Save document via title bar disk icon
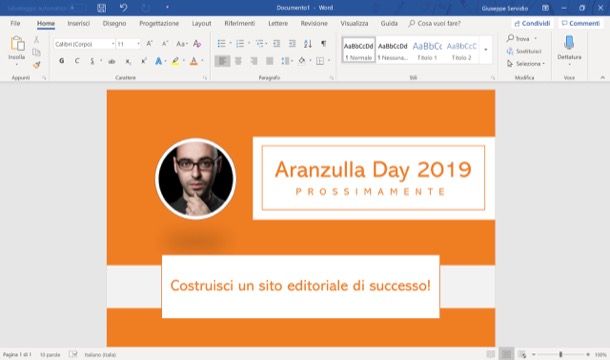This screenshot has width=610, height=360. click(x=102, y=8)
